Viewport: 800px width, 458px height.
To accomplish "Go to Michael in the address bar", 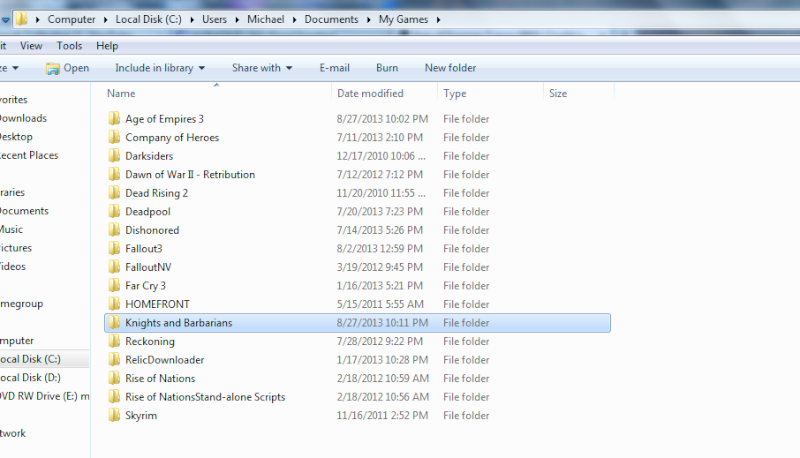I will pyautogui.click(x=265, y=19).
